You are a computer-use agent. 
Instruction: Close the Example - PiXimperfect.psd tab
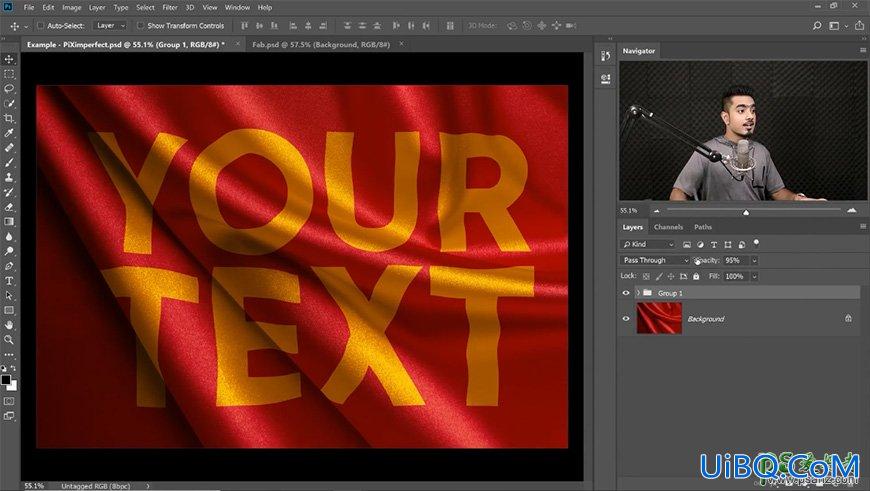point(238,44)
